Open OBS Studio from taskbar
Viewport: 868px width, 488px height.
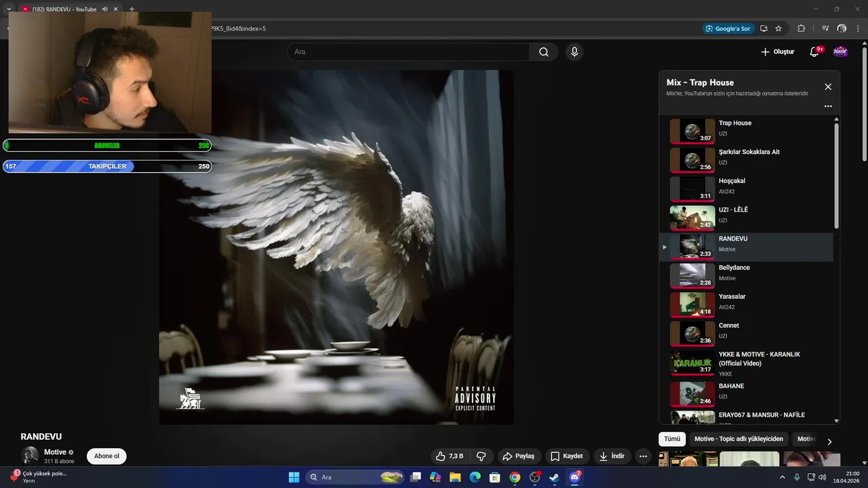pos(534,477)
